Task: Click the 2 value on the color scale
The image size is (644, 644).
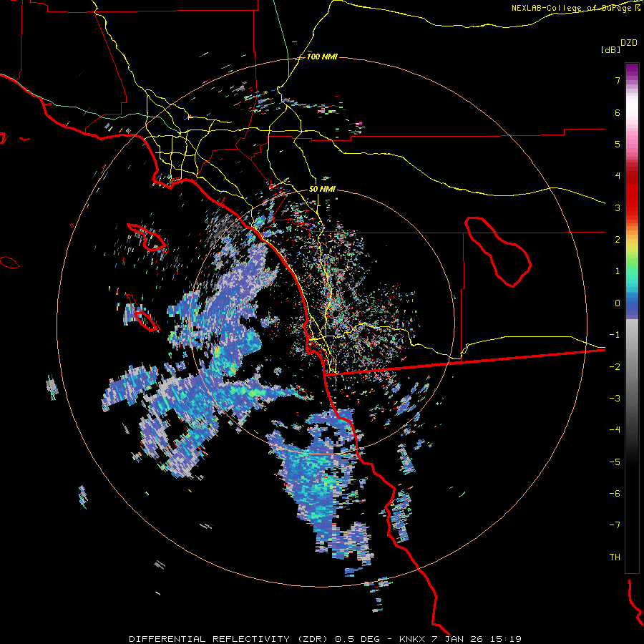Action: 618,240
